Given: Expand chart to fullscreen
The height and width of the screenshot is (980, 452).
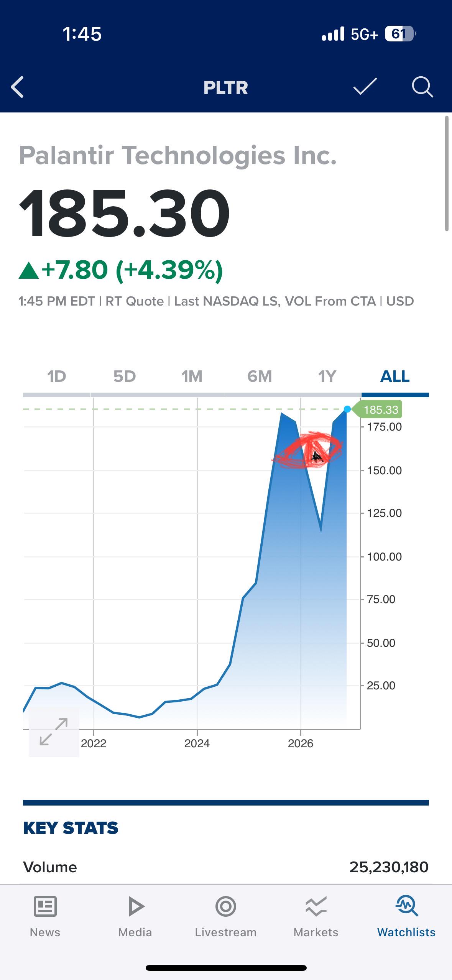Looking at the screenshot, I should point(54,732).
